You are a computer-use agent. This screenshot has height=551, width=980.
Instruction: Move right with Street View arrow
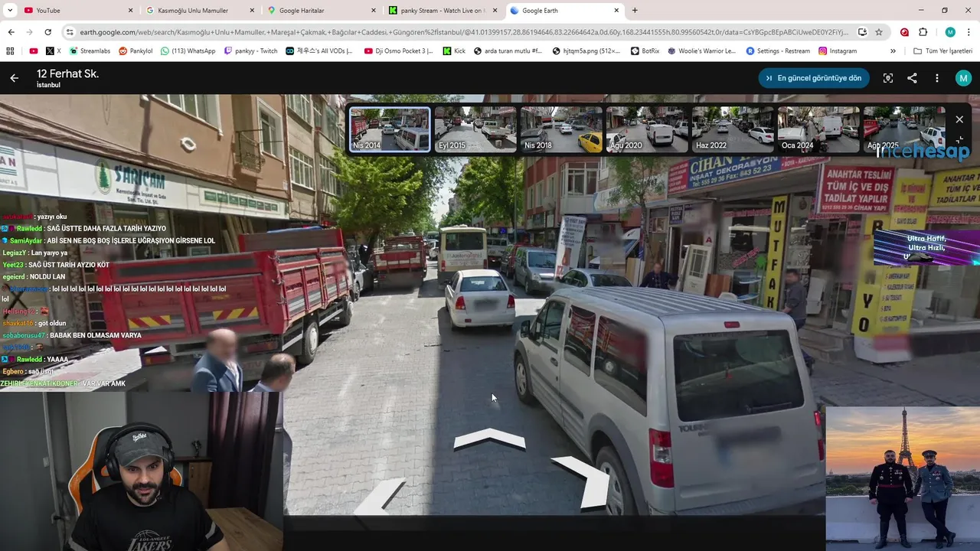click(583, 481)
